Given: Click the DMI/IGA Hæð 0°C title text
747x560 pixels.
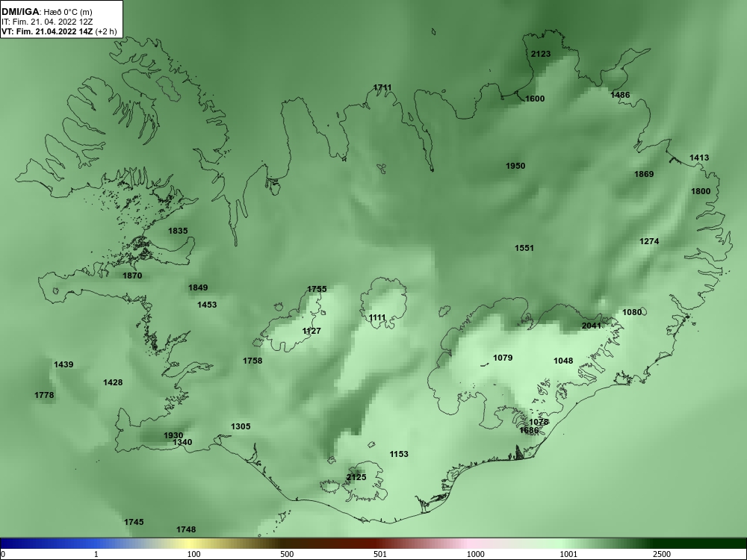Looking at the screenshot, I should 46,12.
